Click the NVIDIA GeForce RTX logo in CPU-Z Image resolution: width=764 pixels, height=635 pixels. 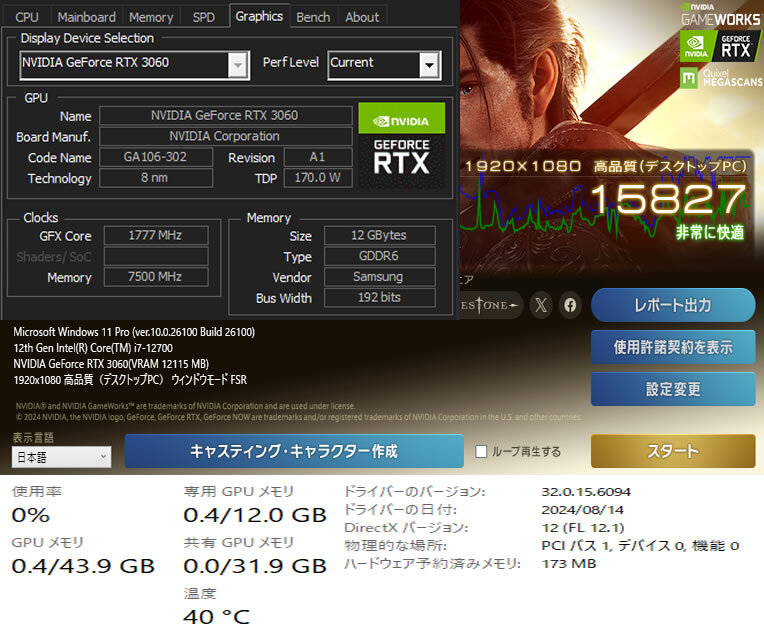pos(401,145)
